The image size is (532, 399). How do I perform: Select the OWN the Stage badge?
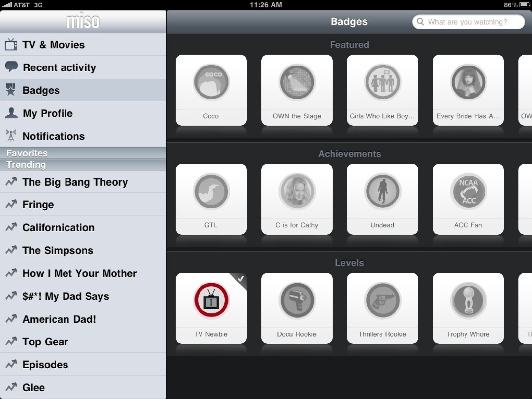coord(297,90)
